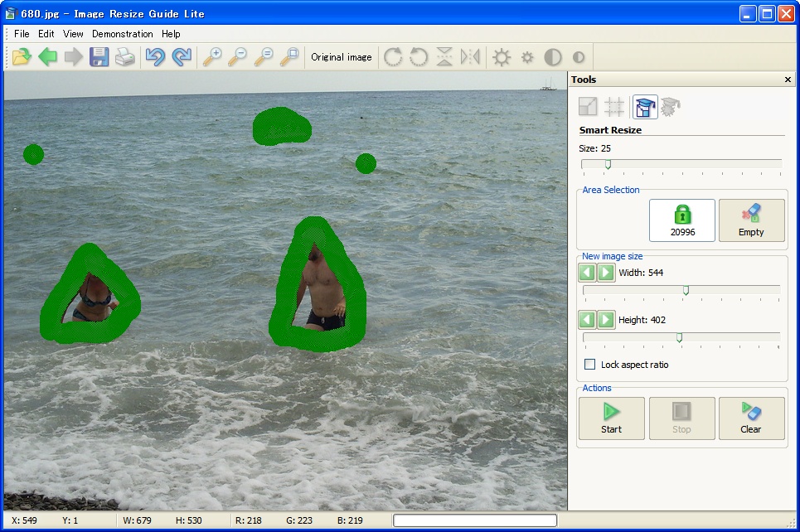800x532 pixels.
Task: Zoom in on the image
Action: [214, 56]
